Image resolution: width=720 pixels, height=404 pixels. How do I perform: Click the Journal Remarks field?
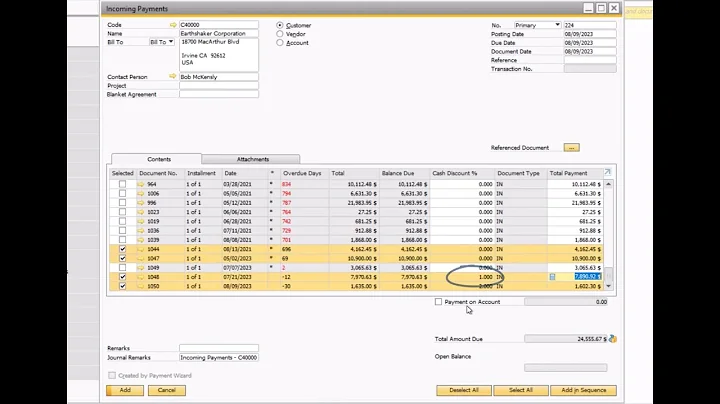219,357
